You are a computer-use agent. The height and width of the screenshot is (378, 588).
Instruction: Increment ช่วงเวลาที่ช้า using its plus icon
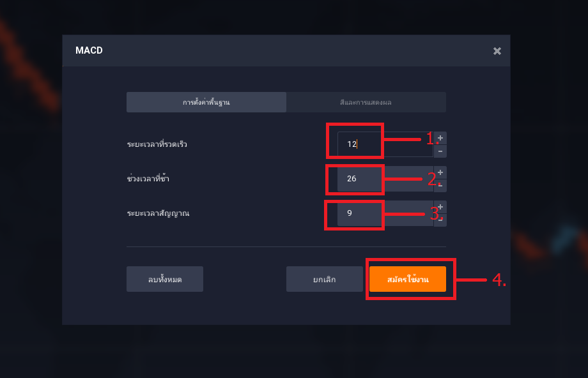pos(440,172)
